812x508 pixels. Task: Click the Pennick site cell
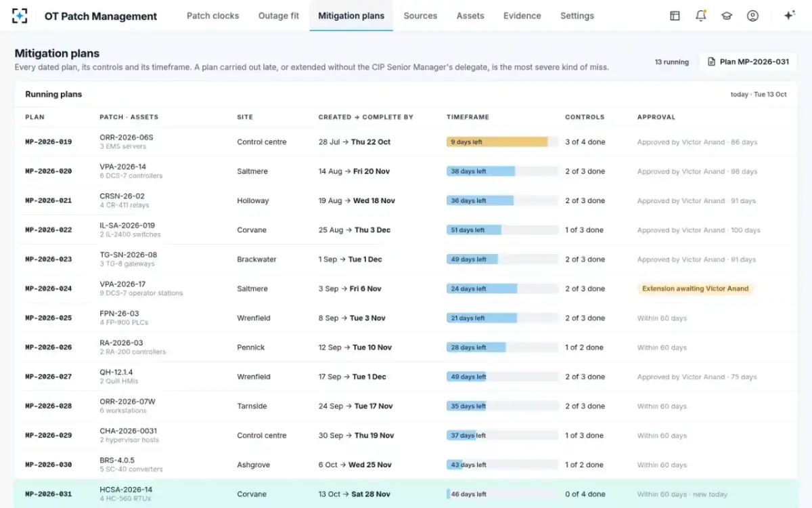251,347
